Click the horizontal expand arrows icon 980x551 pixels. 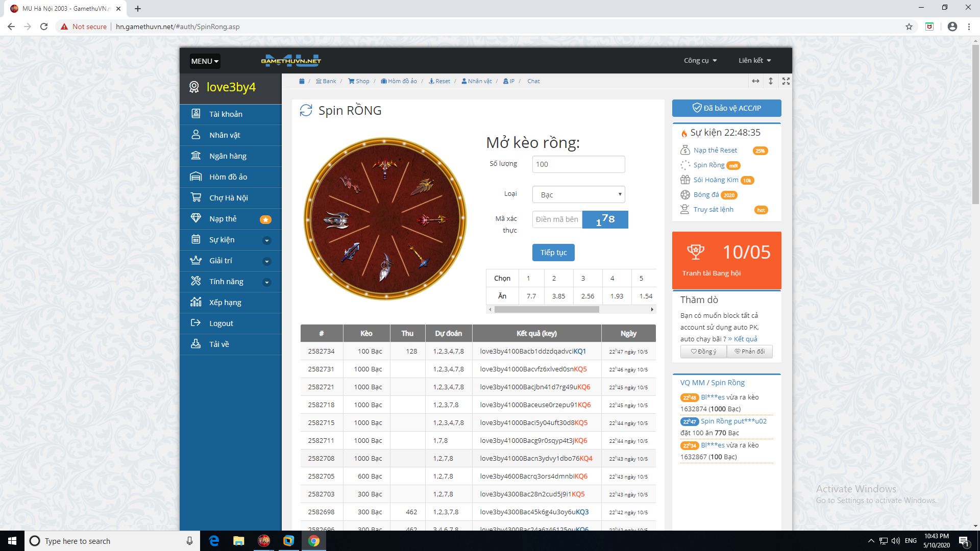755,81
